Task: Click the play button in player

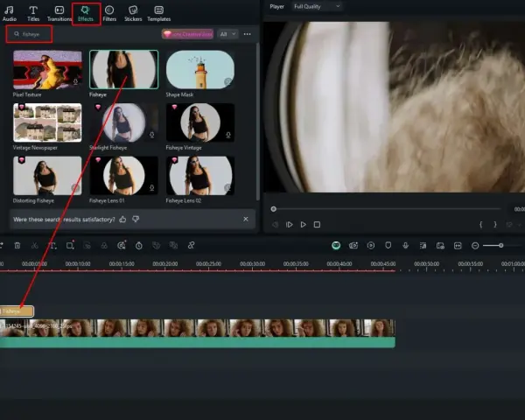Action: click(x=304, y=224)
